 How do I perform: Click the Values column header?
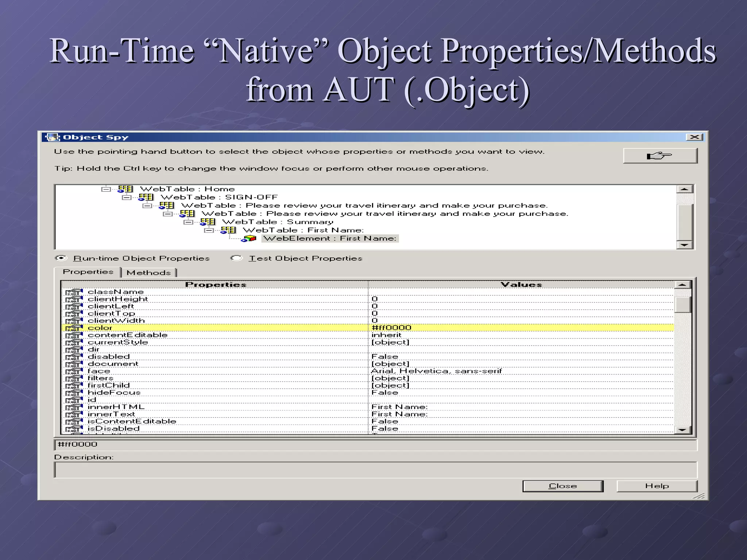tap(521, 284)
